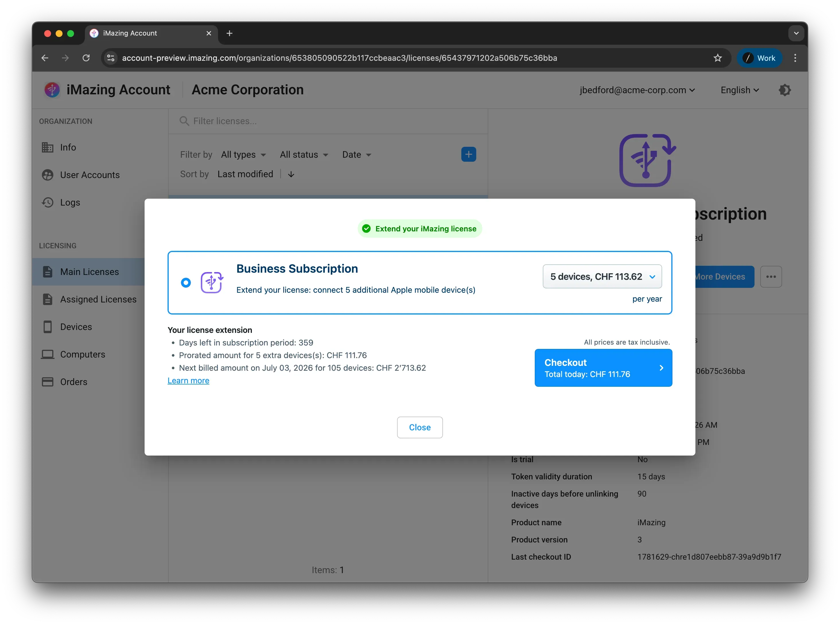Open the Chrome three-dot menu
The width and height of the screenshot is (840, 625).
[795, 58]
